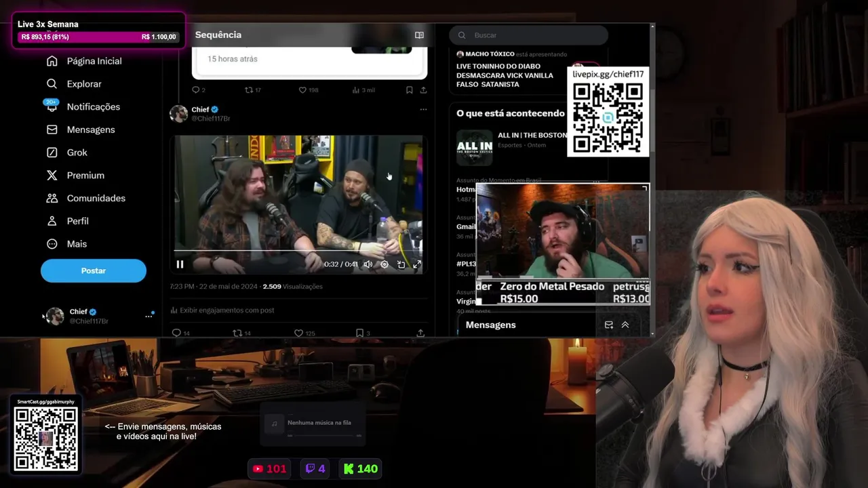Open ALL IN | THE BOSTON trend title
This screenshot has height=488, width=868.
[532, 135]
